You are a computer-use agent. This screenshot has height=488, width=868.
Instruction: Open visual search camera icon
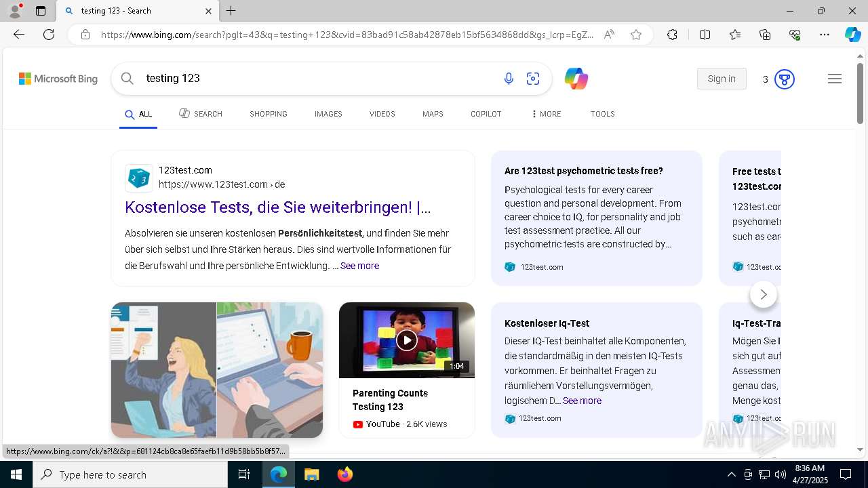(x=533, y=79)
